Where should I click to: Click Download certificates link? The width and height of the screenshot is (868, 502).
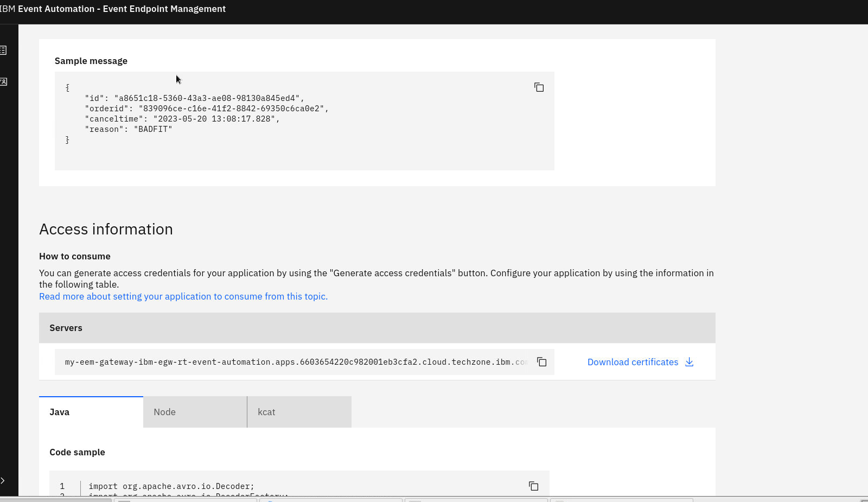[x=633, y=362]
